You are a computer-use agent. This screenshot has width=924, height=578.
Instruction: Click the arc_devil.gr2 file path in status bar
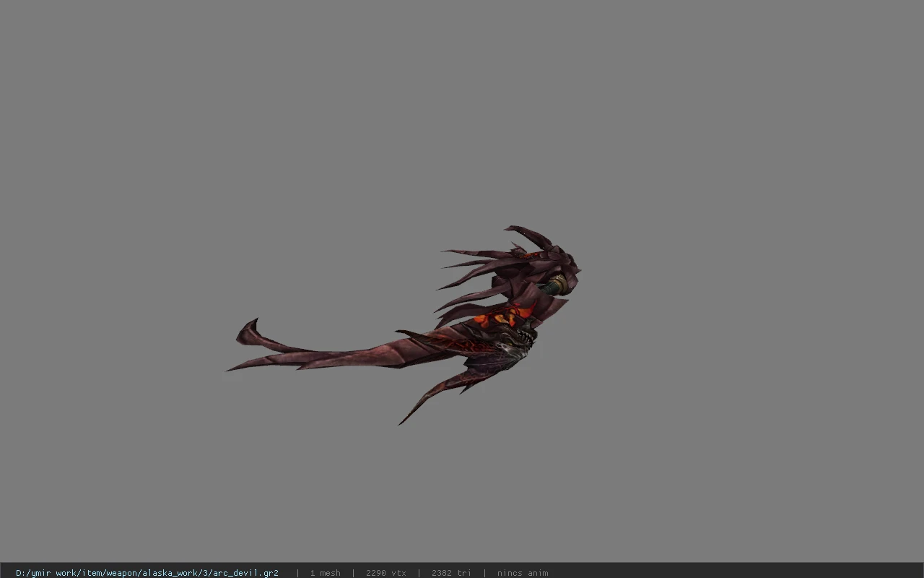147,573
